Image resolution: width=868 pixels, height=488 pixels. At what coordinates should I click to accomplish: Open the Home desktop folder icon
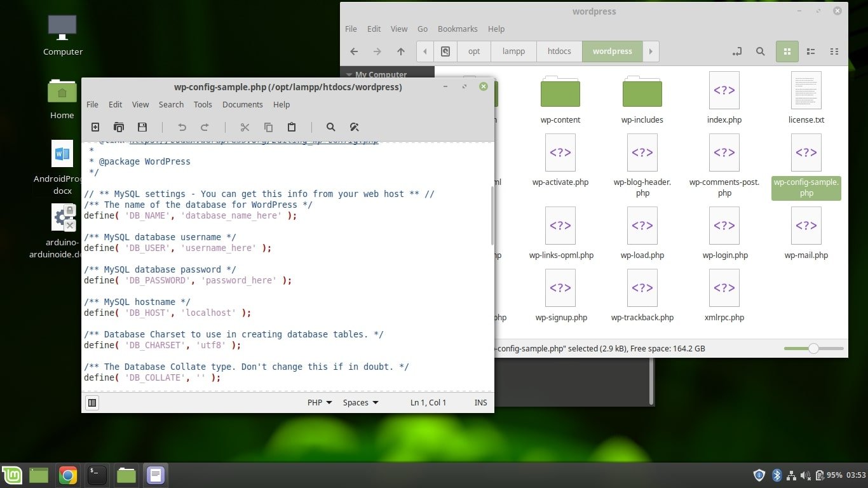[x=62, y=98]
